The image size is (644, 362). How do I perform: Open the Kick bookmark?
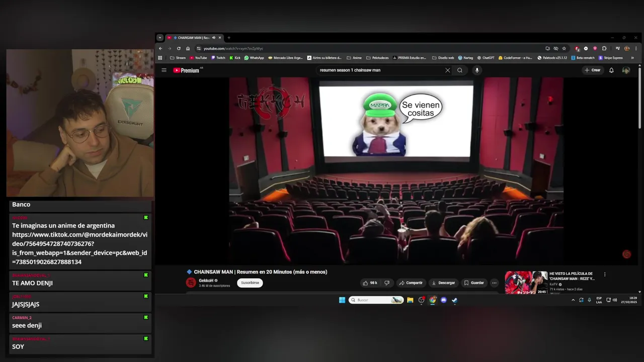pyautogui.click(x=235, y=58)
